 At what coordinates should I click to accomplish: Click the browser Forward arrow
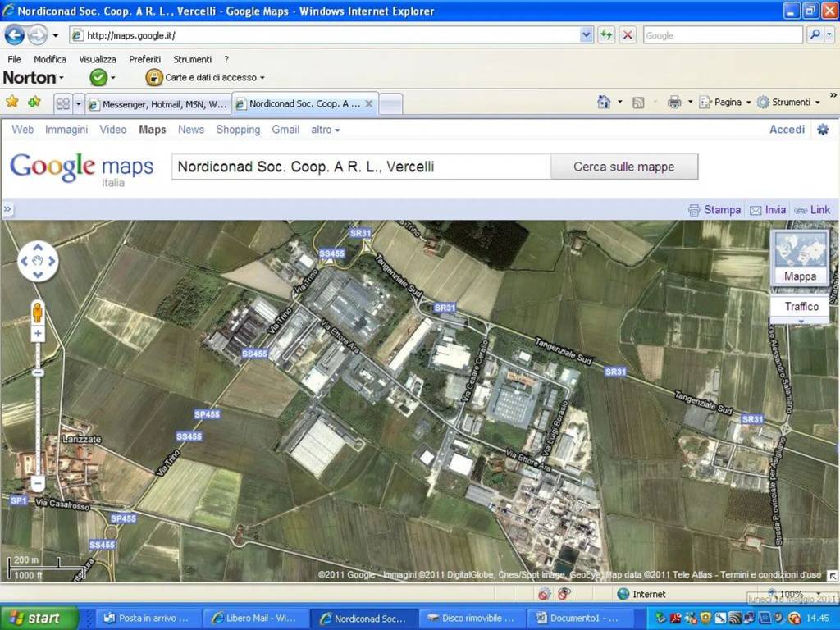[x=37, y=36]
